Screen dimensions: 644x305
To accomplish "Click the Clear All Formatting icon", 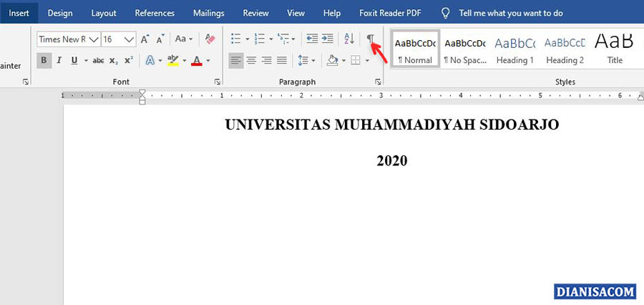I will 210,39.
